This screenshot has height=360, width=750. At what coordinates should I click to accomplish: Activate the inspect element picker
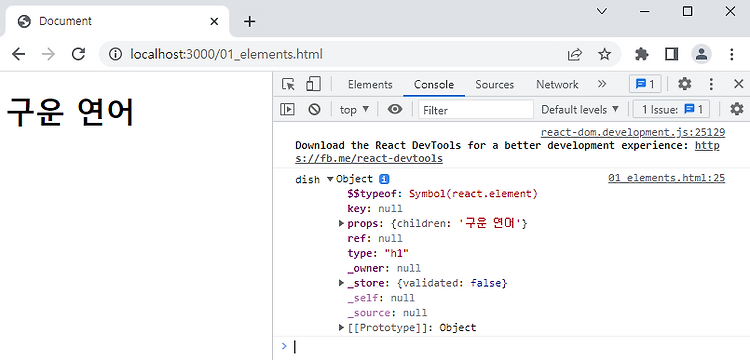(x=288, y=84)
